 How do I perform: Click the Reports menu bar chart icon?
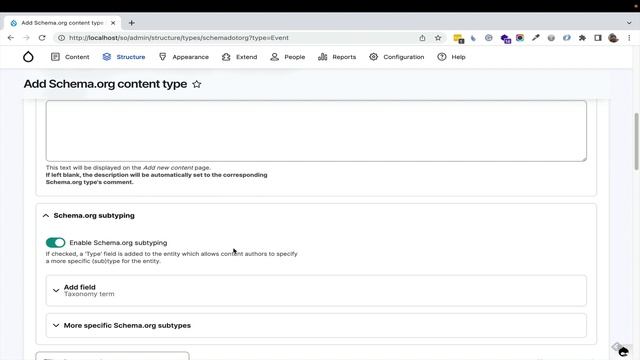(322, 57)
